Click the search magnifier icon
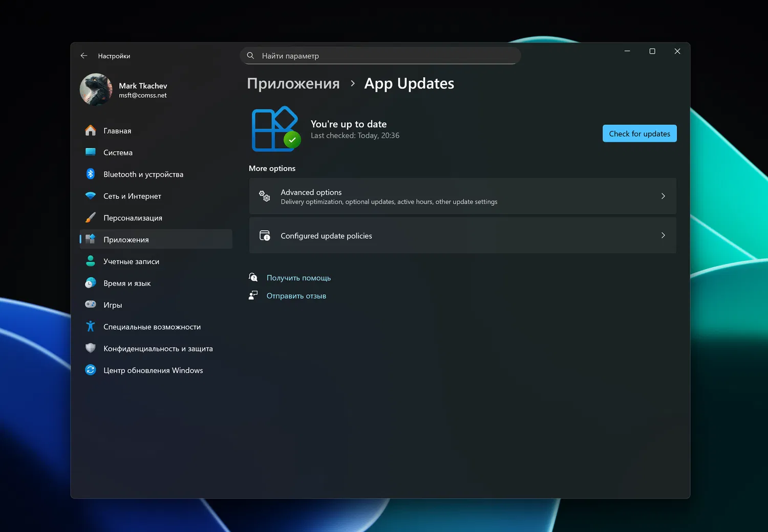The image size is (768, 532). pyautogui.click(x=250, y=55)
